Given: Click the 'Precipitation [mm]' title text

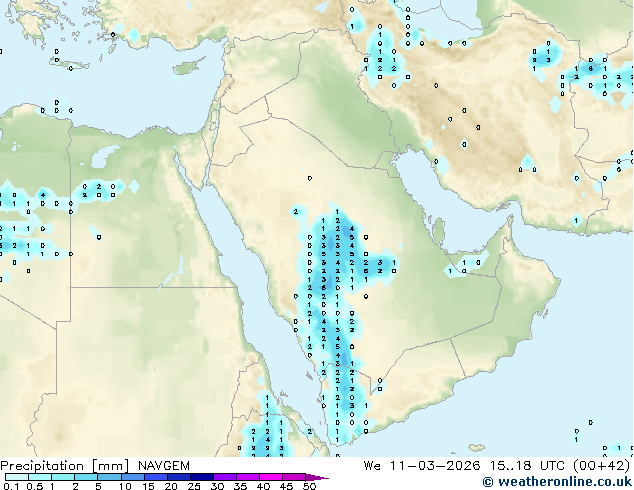Looking at the screenshot, I should 65,466.
